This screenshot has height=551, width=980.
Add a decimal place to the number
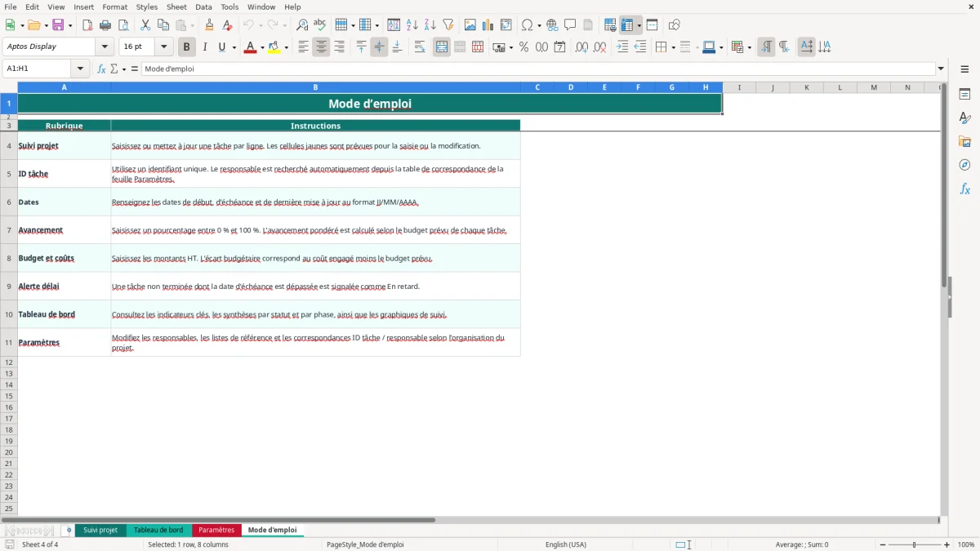pyautogui.click(x=581, y=47)
